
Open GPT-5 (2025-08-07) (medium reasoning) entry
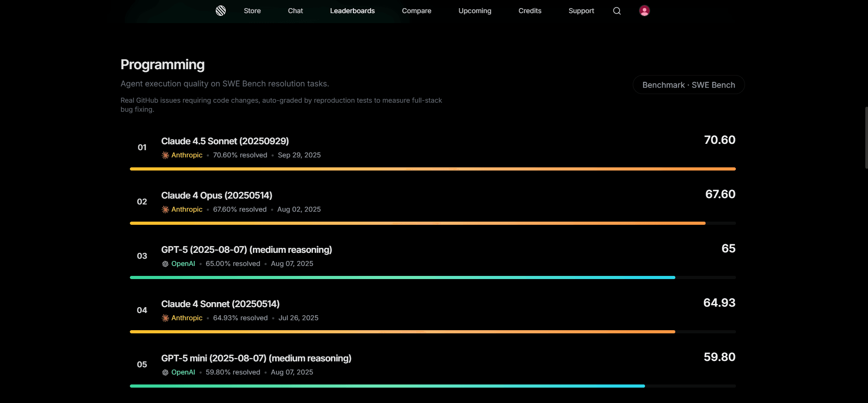click(247, 250)
